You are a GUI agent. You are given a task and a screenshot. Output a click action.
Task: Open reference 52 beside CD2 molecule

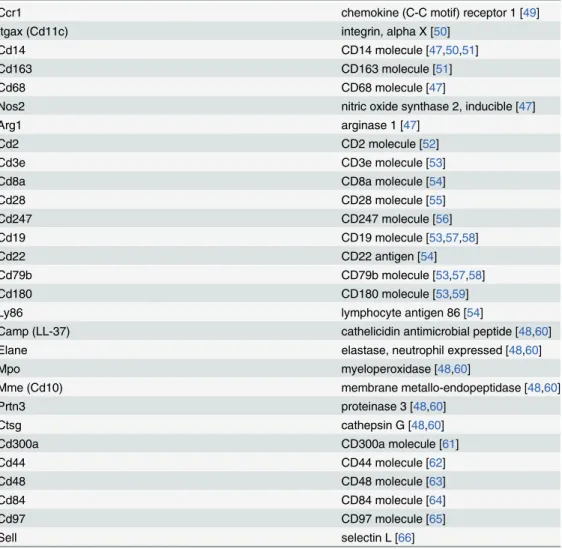(429, 144)
